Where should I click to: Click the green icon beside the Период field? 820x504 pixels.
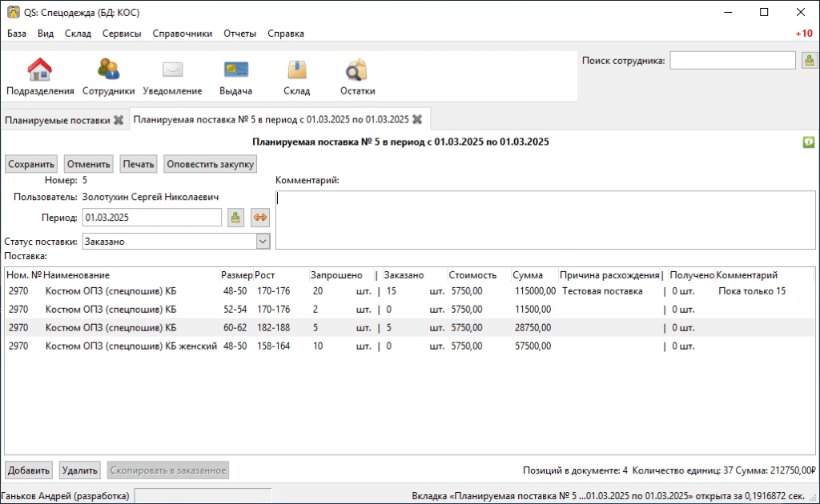pyautogui.click(x=235, y=218)
